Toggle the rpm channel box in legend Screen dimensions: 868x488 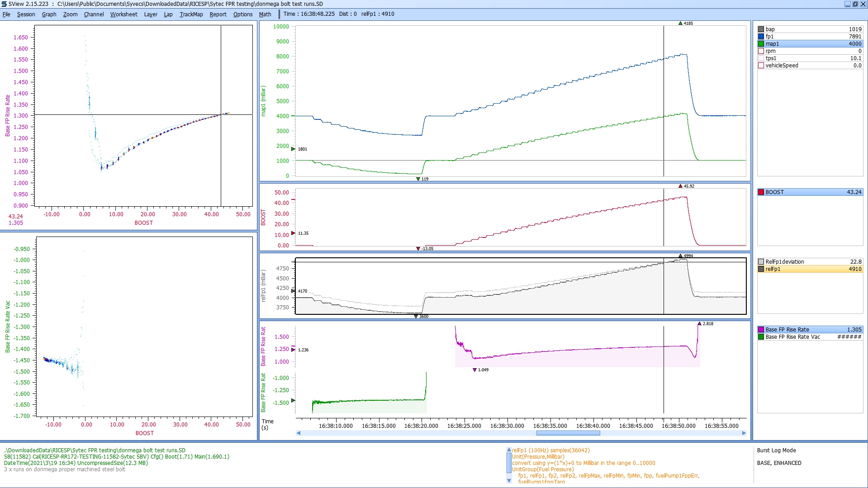pyautogui.click(x=761, y=51)
